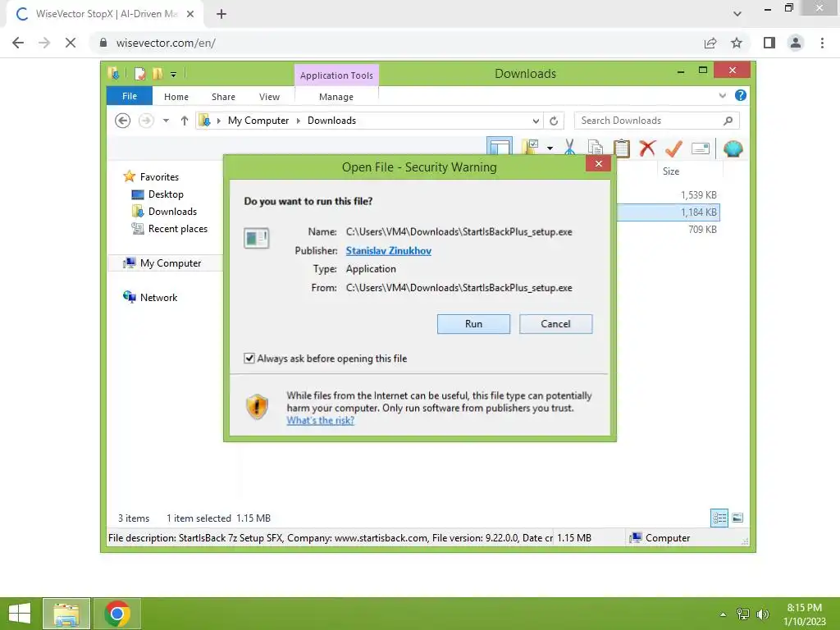840x630 pixels.
Task: Uncheck Always ask before opening this file
Action: click(249, 358)
